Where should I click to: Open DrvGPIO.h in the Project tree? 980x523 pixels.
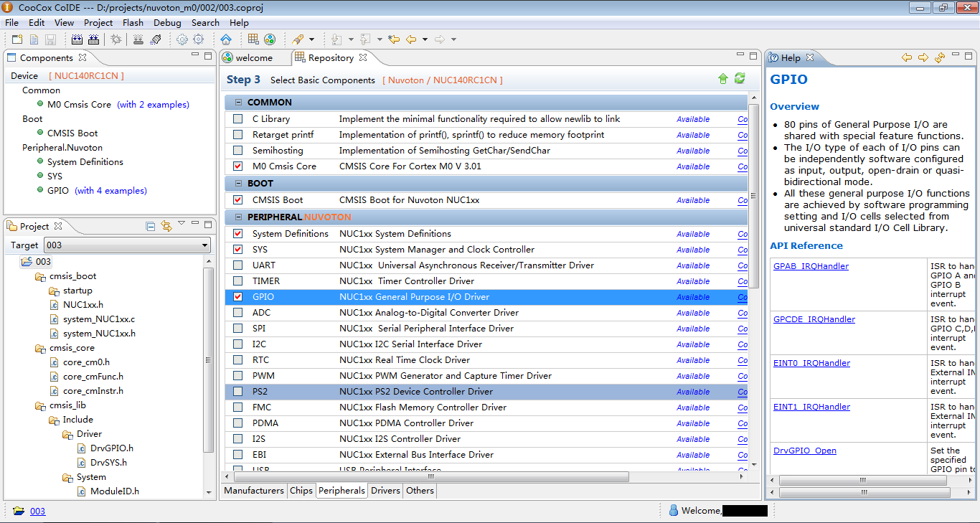pyautogui.click(x=111, y=448)
